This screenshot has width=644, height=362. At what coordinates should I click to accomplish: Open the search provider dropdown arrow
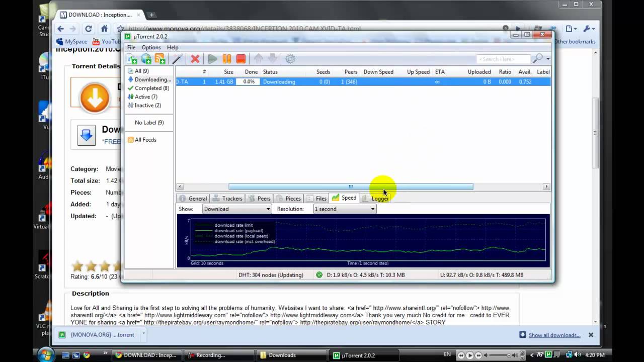548,59
